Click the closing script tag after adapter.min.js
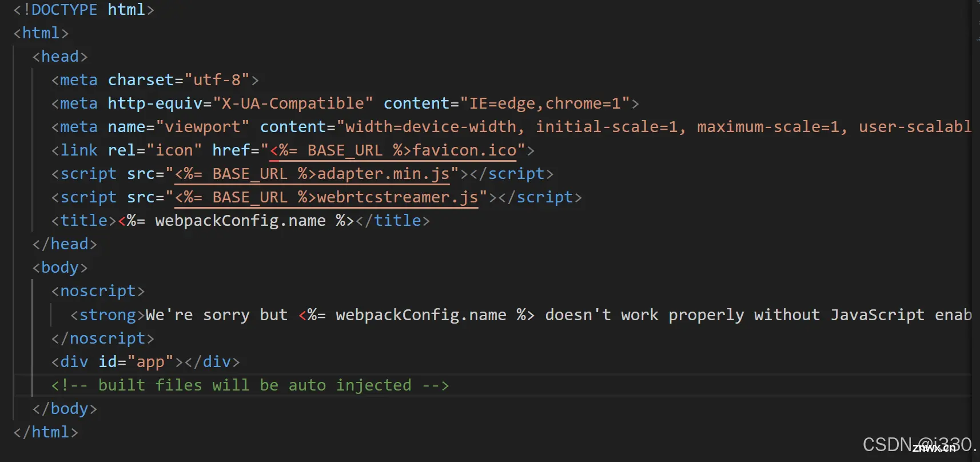Image resolution: width=980 pixels, height=462 pixels. [x=511, y=174]
